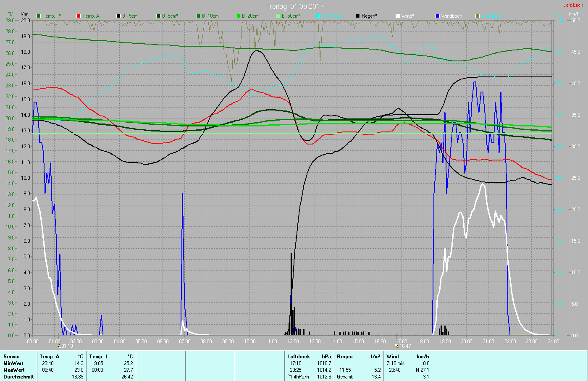Click the Temp. A. minimum value 14.2
Viewport: 588px width, 381px height.
coord(79,363)
